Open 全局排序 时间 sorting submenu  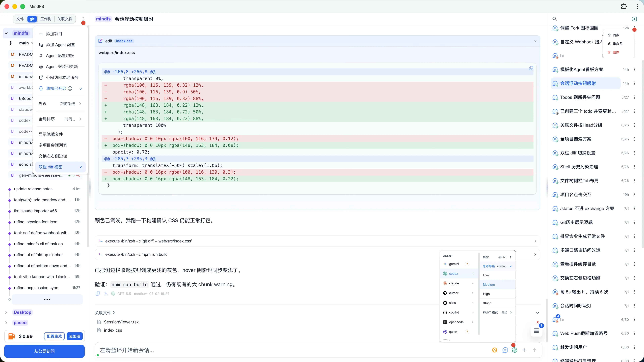pos(60,119)
